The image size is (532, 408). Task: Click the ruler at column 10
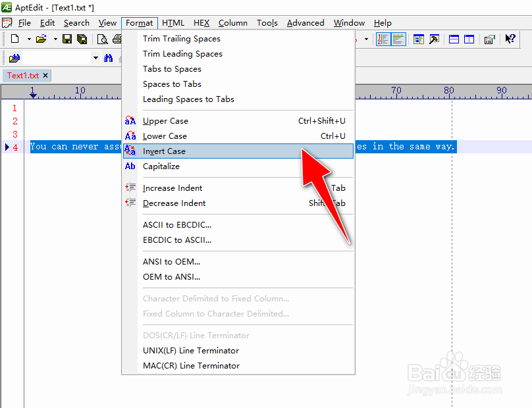click(x=80, y=91)
